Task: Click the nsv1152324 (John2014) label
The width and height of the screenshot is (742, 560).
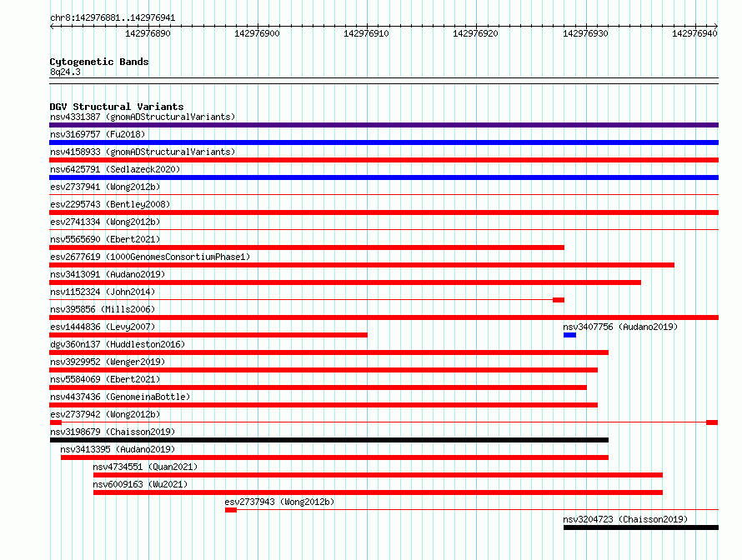Action: [103, 292]
